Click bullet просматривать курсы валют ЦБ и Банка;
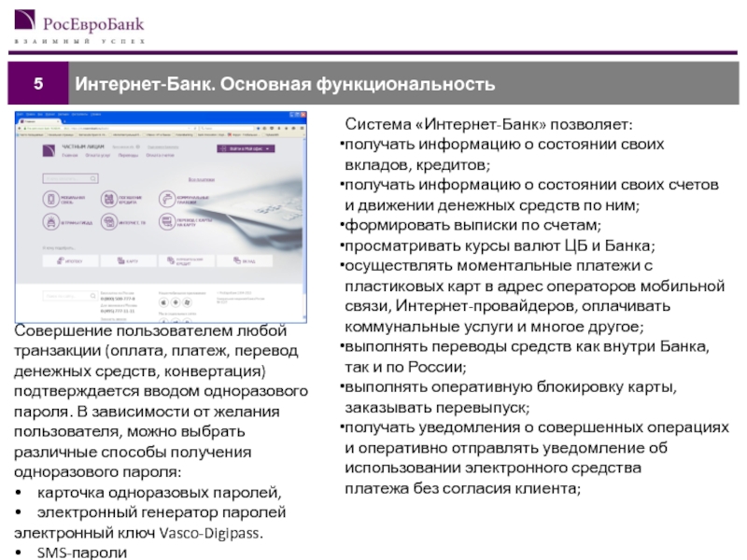747x560 pixels. click(x=500, y=245)
